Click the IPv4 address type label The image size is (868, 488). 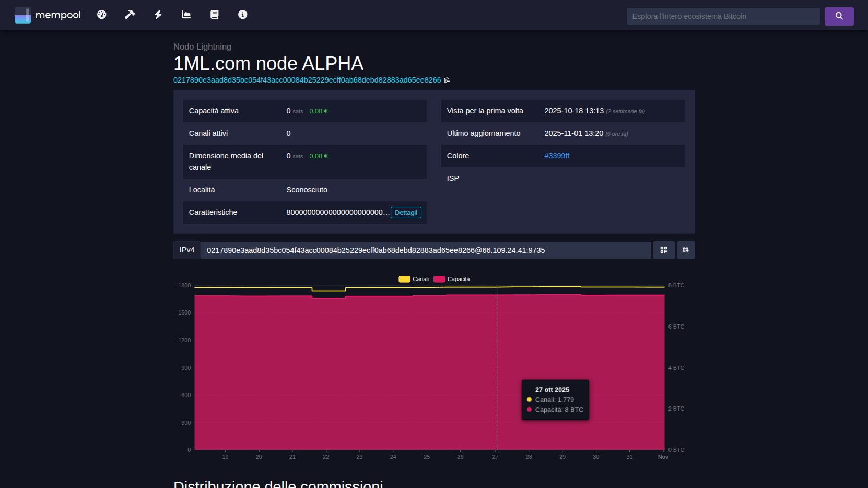click(187, 250)
